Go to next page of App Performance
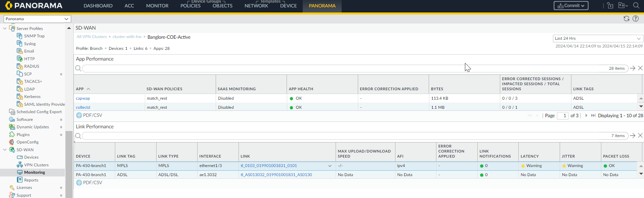Screen dimensions: 644x198 pyautogui.click(x=586, y=115)
